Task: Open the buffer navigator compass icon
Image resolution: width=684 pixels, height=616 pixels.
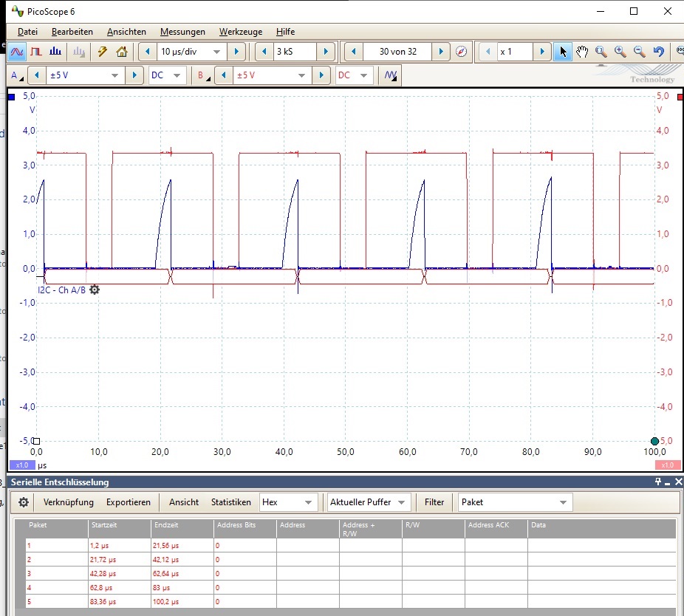Action: 462,52
